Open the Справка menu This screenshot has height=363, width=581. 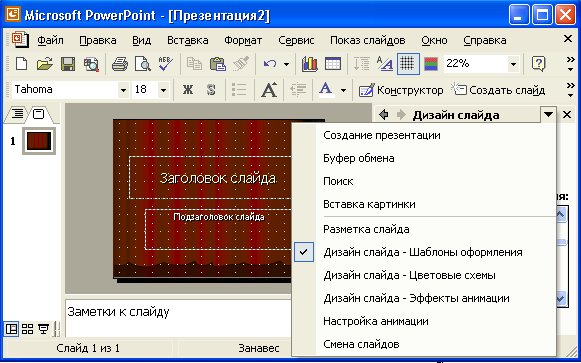tap(485, 40)
